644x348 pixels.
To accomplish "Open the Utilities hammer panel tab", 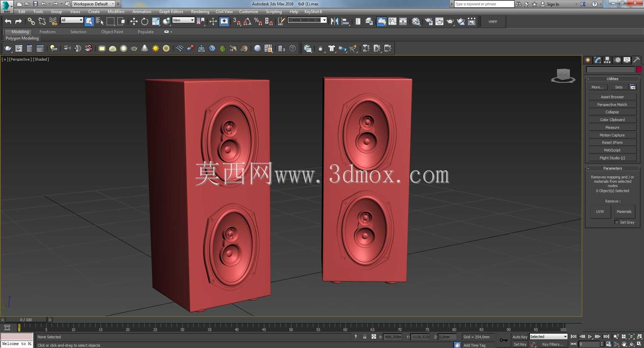I will pos(636,60).
